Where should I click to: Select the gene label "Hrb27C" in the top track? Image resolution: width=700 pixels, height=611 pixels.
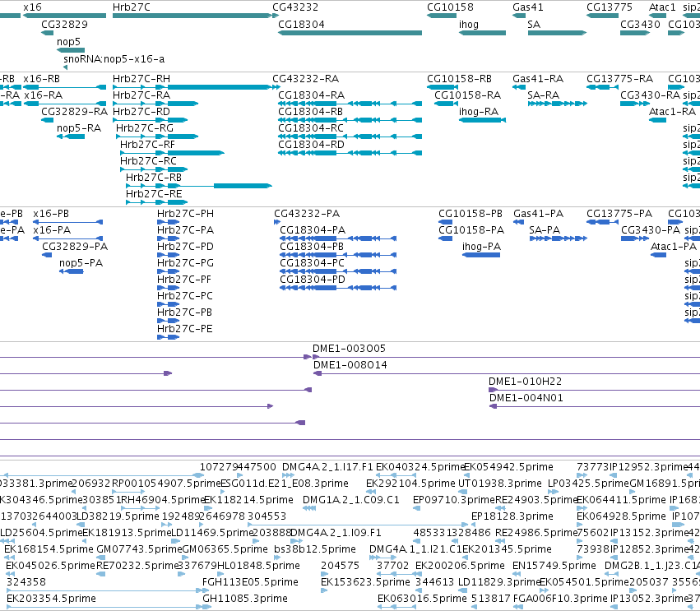pos(132,7)
